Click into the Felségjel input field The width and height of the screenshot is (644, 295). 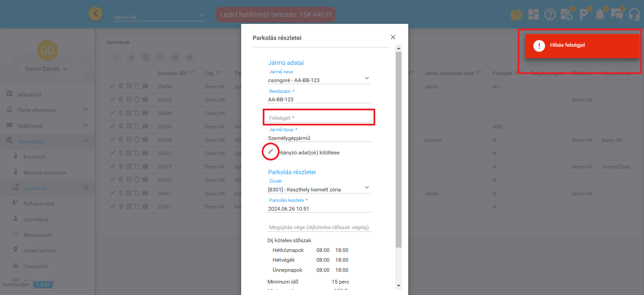pos(319,118)
